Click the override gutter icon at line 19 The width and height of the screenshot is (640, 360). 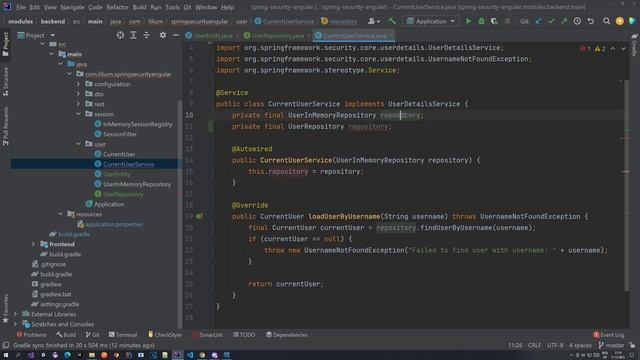click(x=199, y=216)
